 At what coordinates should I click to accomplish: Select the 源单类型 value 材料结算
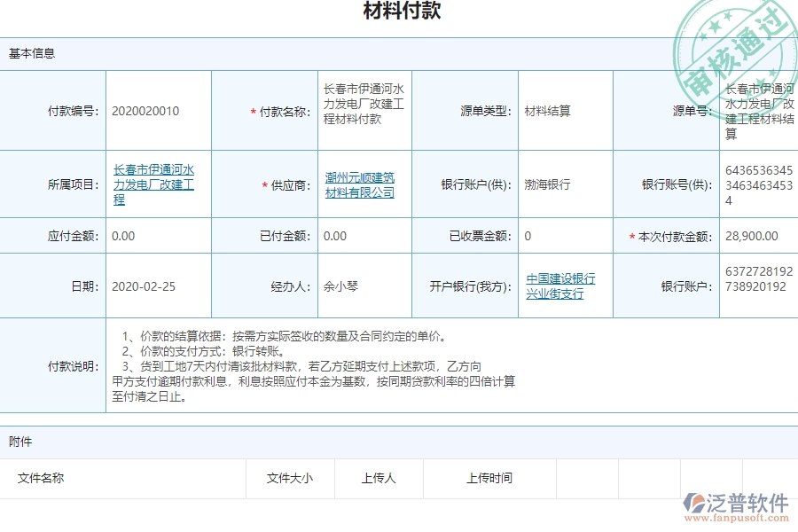coord(548,110)
